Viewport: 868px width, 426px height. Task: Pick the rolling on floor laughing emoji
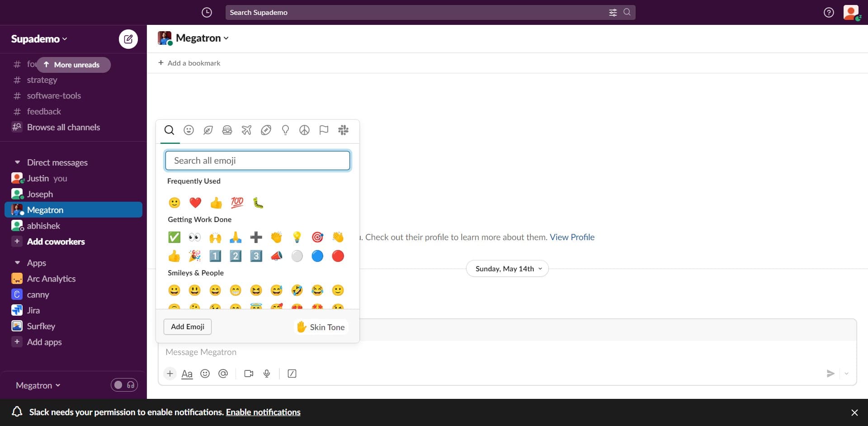(x=297, y=290)
